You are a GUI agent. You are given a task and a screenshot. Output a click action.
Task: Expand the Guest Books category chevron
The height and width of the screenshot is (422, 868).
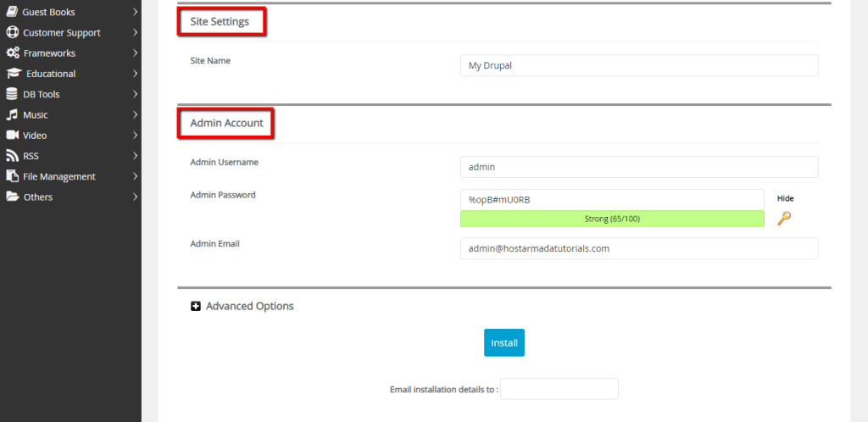[135, 12]
